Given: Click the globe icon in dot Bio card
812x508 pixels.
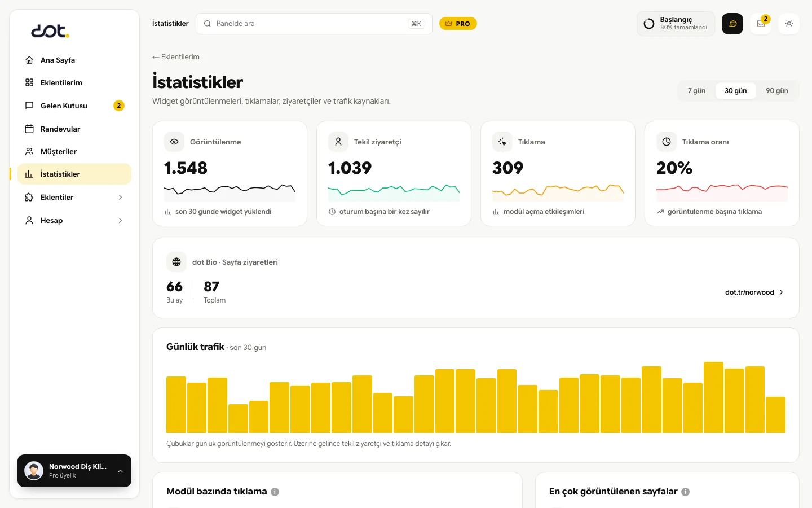Looking at the screenshot, I should 176,262.
